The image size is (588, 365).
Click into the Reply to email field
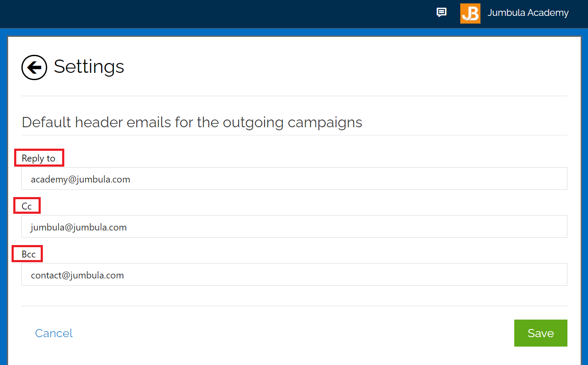coord(294,179)
